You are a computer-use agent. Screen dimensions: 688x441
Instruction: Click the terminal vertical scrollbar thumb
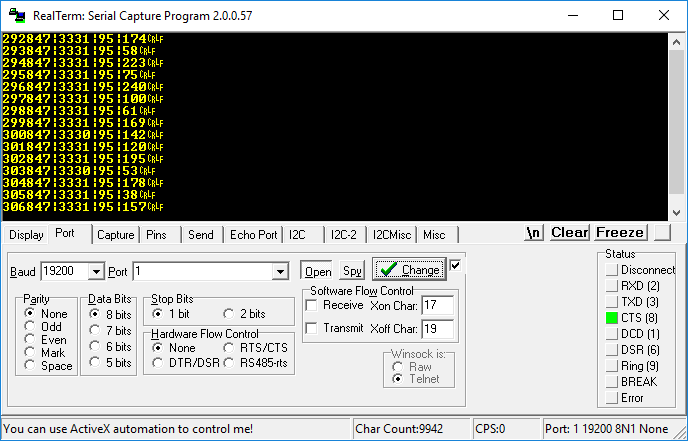pyautogui.click(x=676, y=122)
